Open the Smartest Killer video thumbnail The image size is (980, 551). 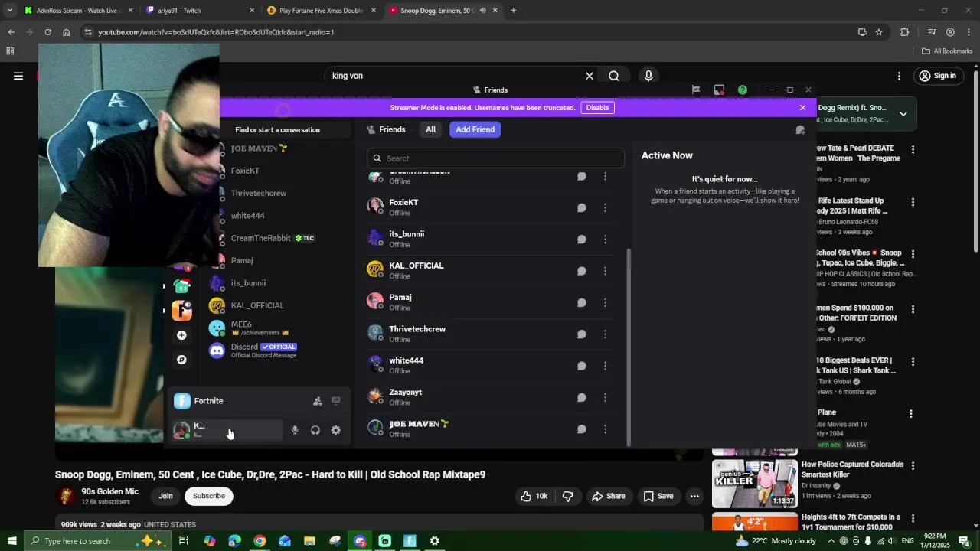tap(754, 483)
